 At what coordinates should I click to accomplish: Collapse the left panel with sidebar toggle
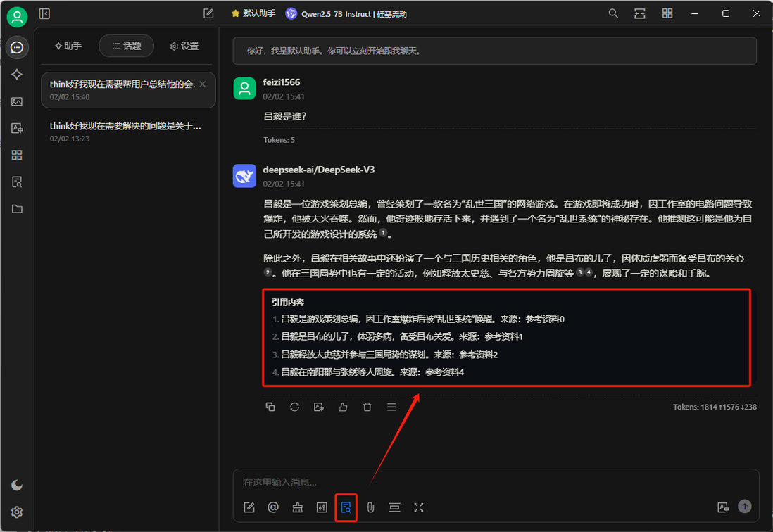pyautogui.click(x=44, y=13)
